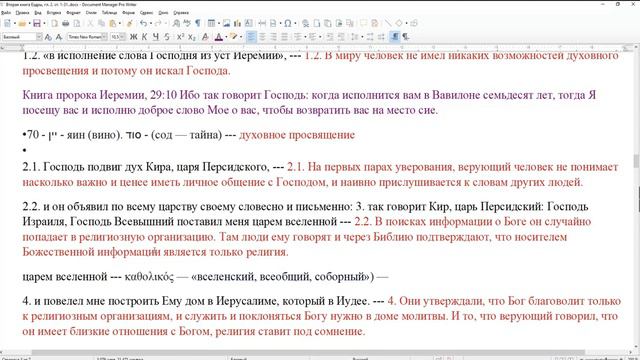Activate the Clone Formatting brush
640x360 pixels.
pos(129,23)
